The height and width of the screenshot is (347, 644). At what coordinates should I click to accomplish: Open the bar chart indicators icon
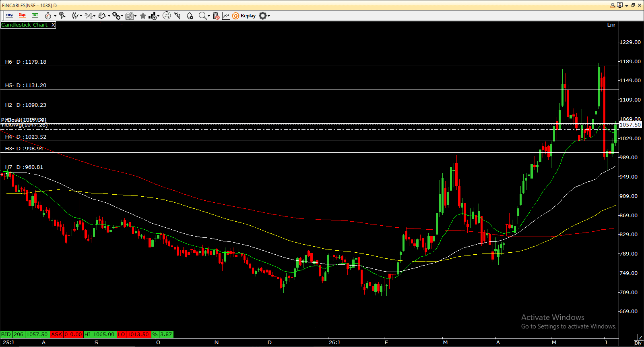point(153,16)
